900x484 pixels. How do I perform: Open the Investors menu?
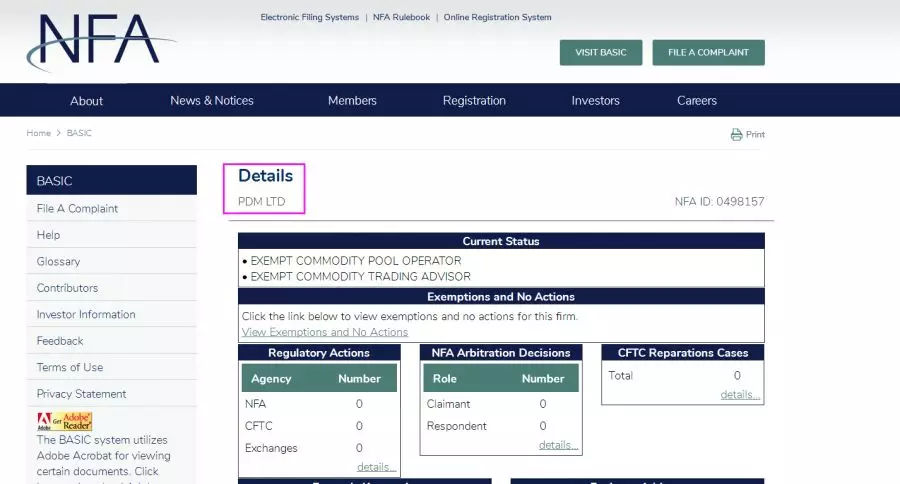(x=595, y=101)
